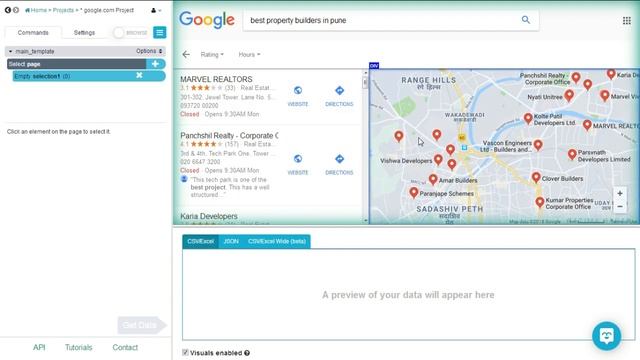Click the Parsvnath Developers Limited map pin

point(572,154)
